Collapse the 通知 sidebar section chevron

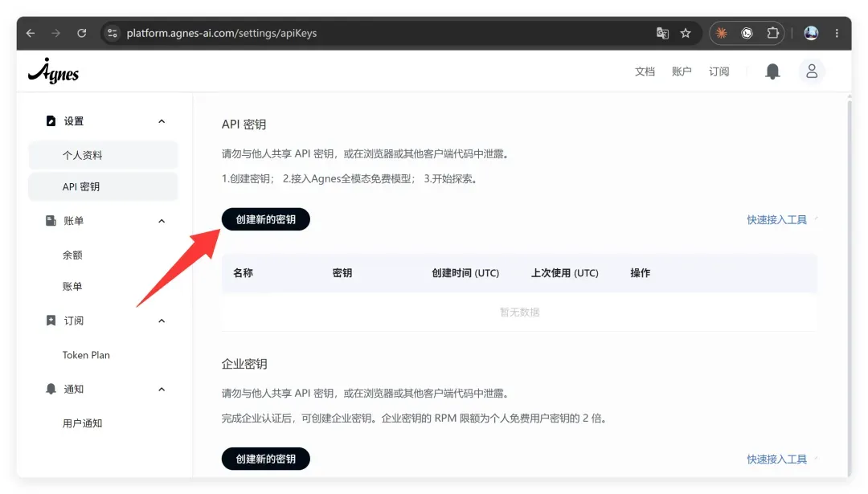[x=162, y=390]
